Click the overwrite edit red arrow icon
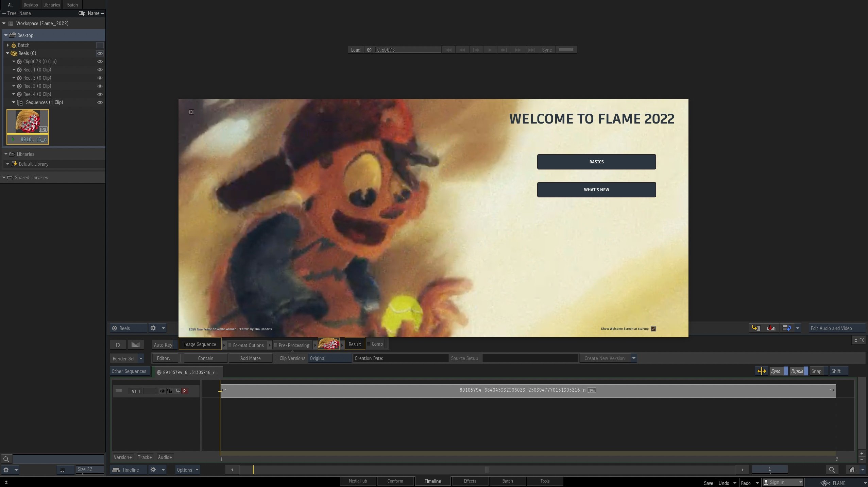 pos(771,328)
